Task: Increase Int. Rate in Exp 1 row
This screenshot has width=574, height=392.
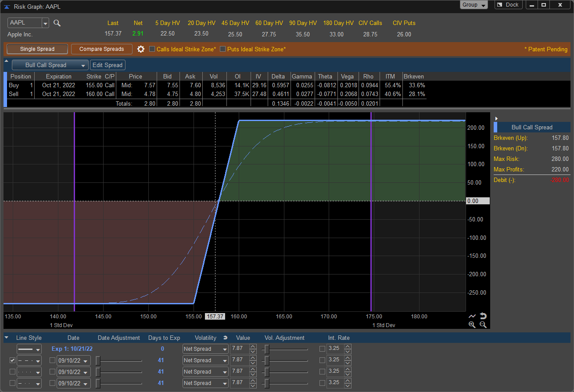Action: pyautogui.click(x=348, y=346)
